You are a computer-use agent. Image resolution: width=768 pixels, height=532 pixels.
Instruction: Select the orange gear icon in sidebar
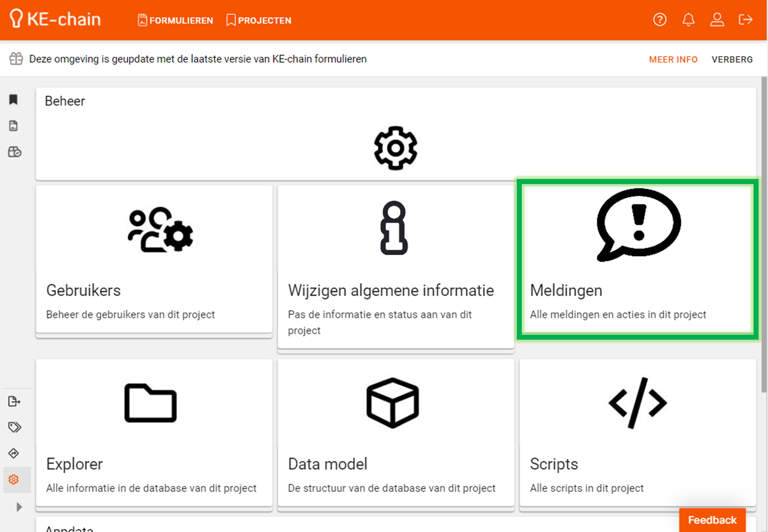[14, 479]
